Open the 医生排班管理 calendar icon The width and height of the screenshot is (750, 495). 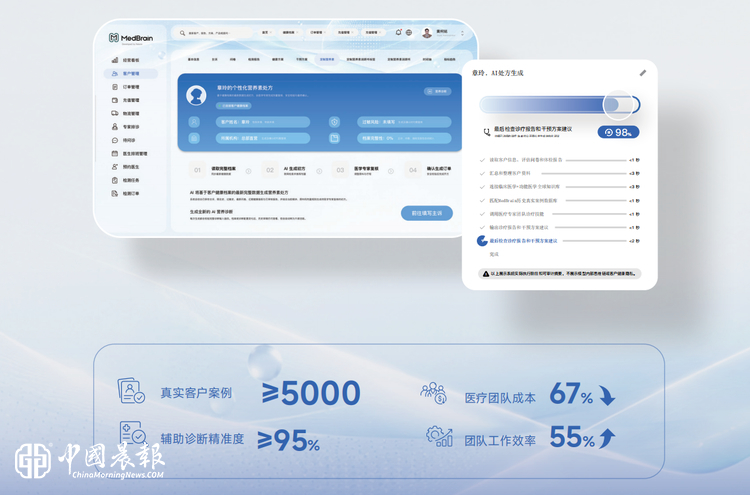[115, 154]
